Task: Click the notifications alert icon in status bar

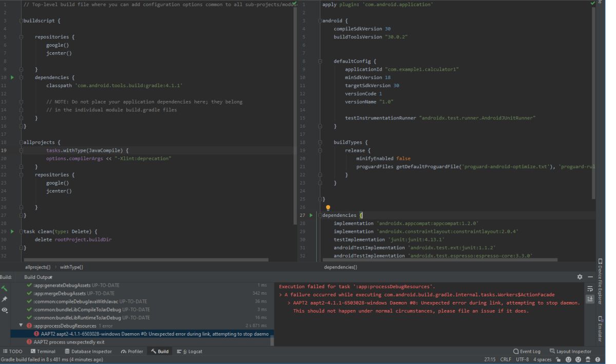Action: click(598, 359)
